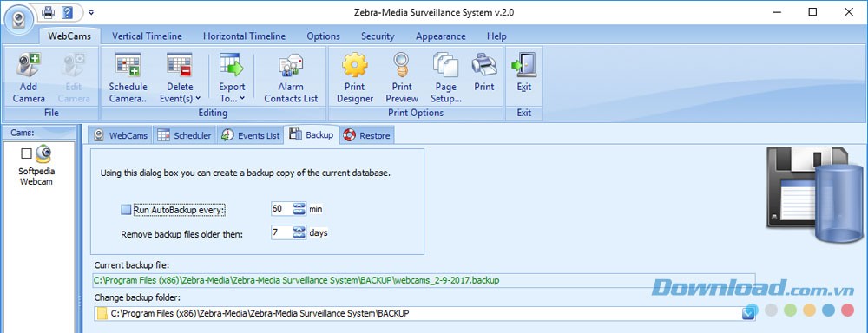Click the AutoBackup minutes field
Viewport: 868px width, 333px height.
(281, 209)
